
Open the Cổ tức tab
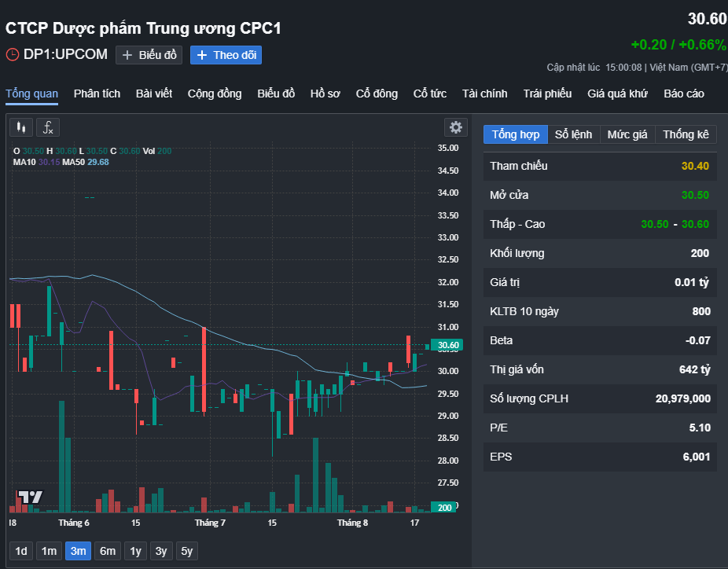pos(430,94)
